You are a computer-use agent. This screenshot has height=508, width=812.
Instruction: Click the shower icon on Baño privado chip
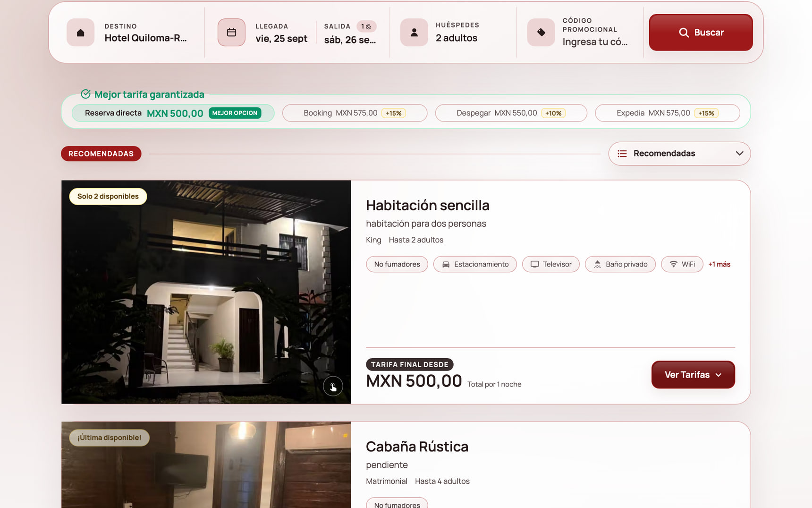pos(597,264)
